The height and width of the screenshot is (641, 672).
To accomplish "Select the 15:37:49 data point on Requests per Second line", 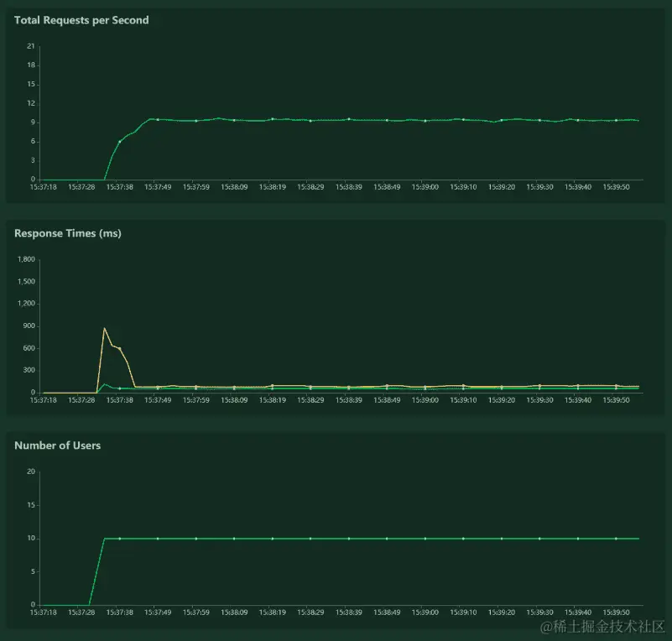I will pyautogui.click(x=158, y=119).
